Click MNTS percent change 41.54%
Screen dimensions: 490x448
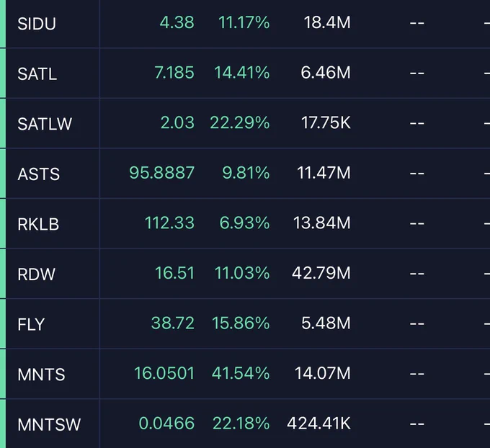241,373
